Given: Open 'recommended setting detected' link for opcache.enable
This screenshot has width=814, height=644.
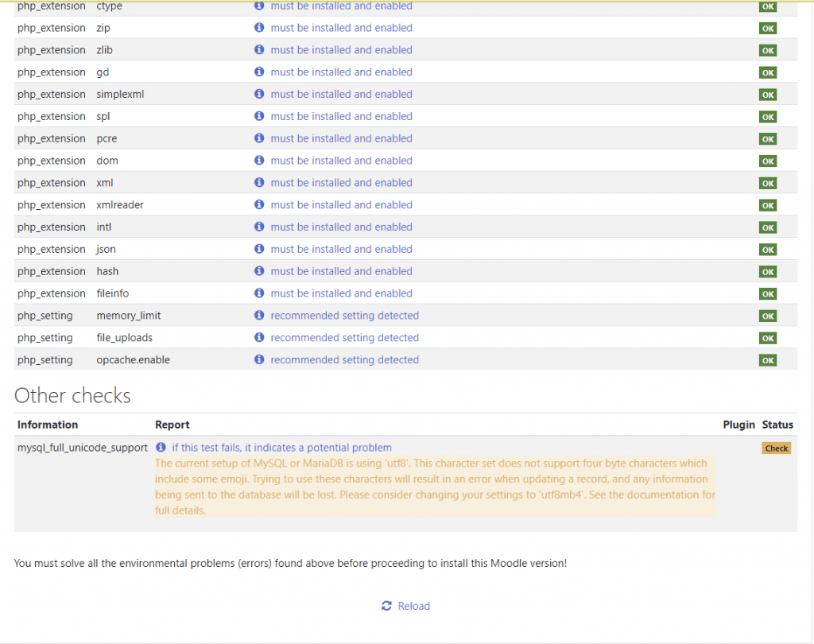Looking at the screenshot, I should [345, 360].
